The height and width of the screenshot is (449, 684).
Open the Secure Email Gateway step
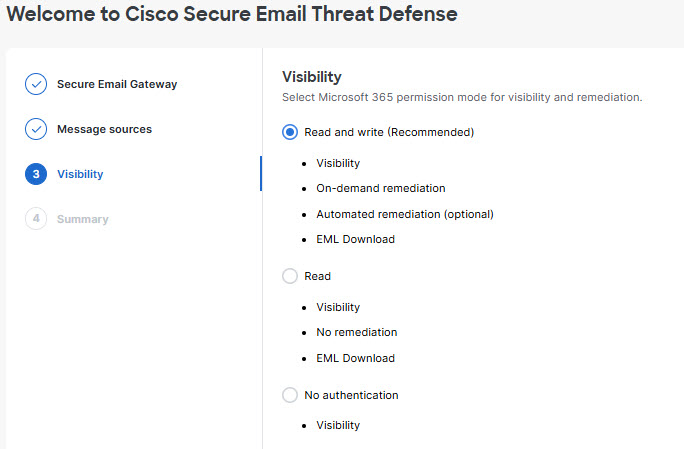coord(116,84)
